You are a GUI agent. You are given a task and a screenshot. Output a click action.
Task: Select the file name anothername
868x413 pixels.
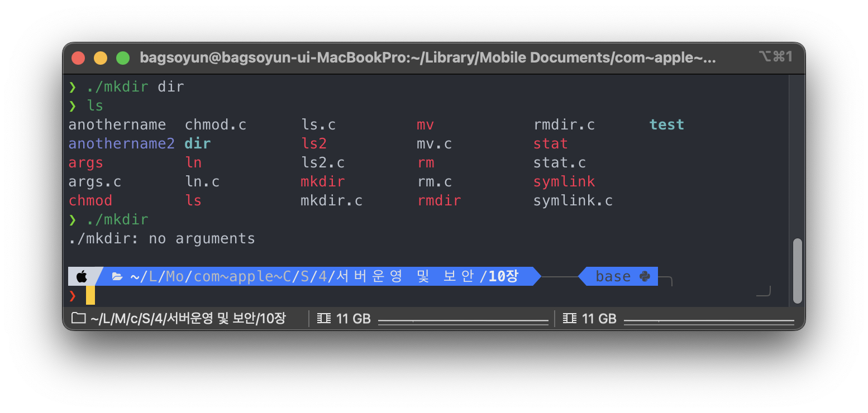117,124
